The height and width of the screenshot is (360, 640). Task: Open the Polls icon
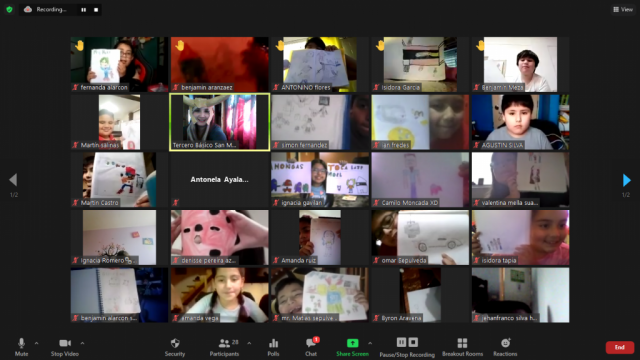tap(273, 347)
